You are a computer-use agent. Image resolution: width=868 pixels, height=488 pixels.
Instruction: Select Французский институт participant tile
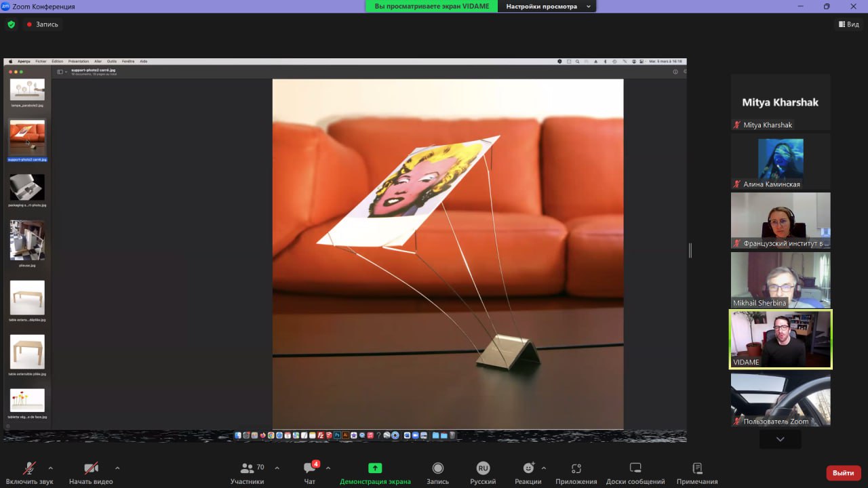point(781,220)
